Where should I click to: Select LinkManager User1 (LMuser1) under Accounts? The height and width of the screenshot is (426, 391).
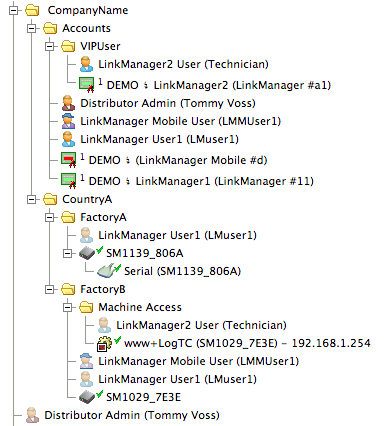pyautogui.click(x=160, y=139)
